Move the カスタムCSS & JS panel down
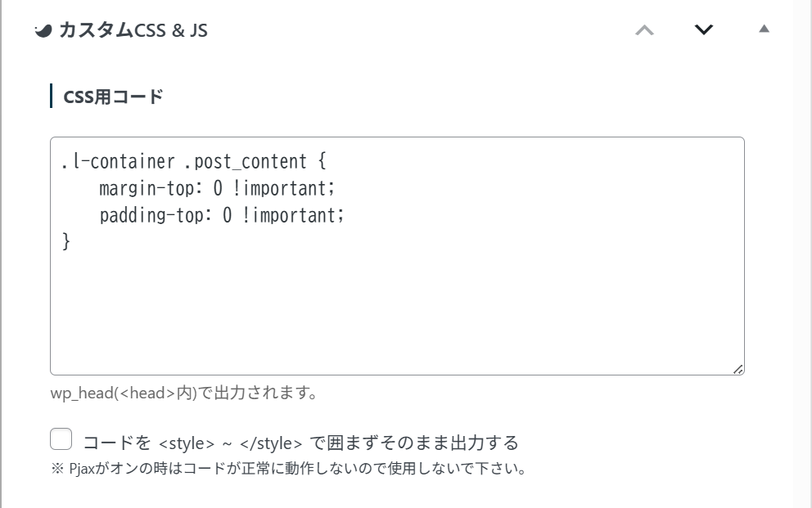The height and width of the screenshot is (508, 812). pyautogui.click(x=704, y=30)
